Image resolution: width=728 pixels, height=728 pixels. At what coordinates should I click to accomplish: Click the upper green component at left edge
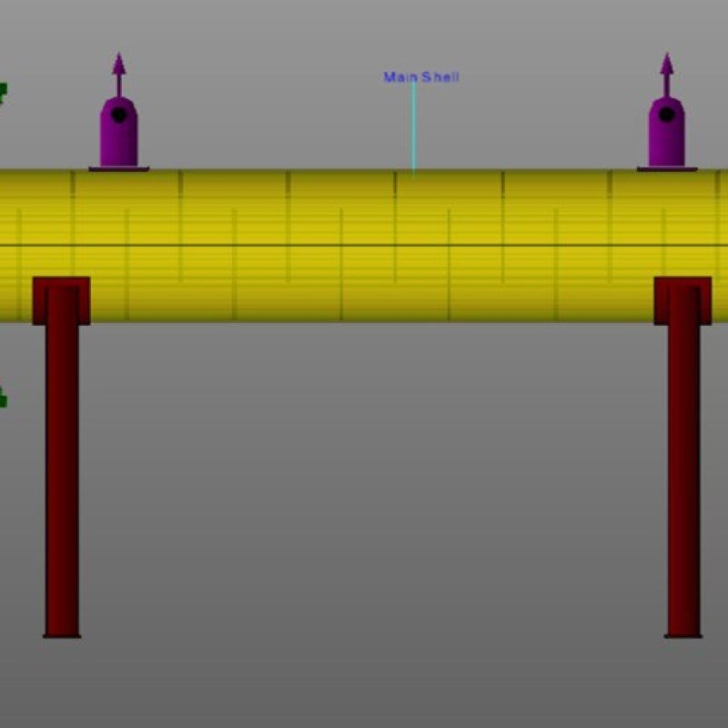3,92
